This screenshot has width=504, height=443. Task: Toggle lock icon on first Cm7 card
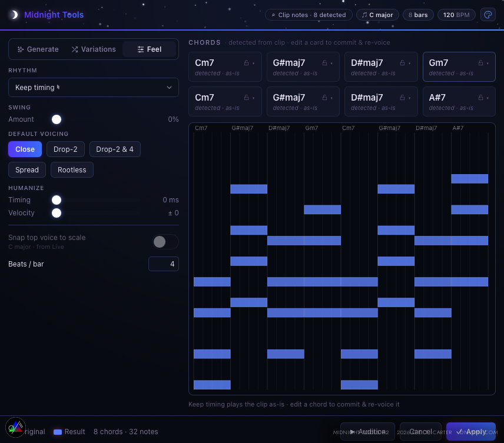[x=246, y=63]
